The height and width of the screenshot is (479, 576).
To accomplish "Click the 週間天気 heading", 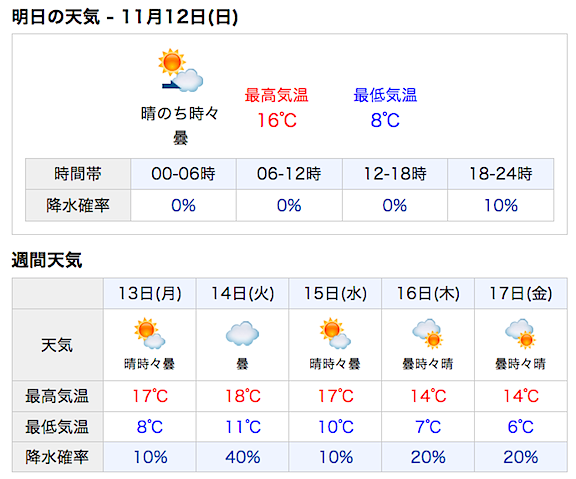I will pyautogui.click(x=47, y=260).
